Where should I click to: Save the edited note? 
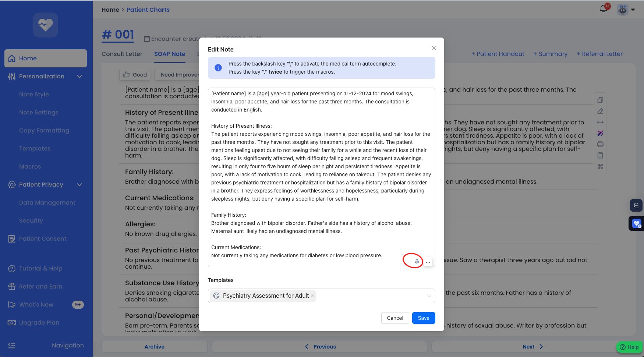tap(424, 318)
